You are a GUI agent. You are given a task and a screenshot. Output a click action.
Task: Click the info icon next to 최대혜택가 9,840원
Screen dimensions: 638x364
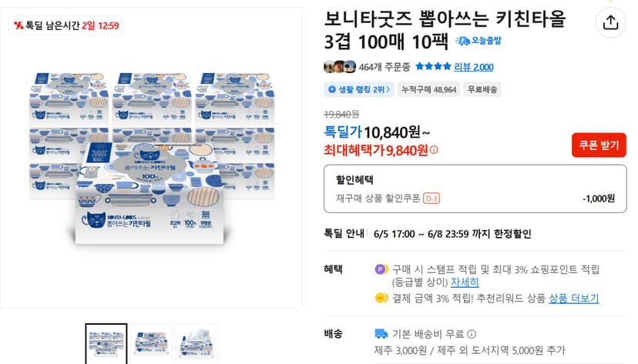tap(434, 150)
